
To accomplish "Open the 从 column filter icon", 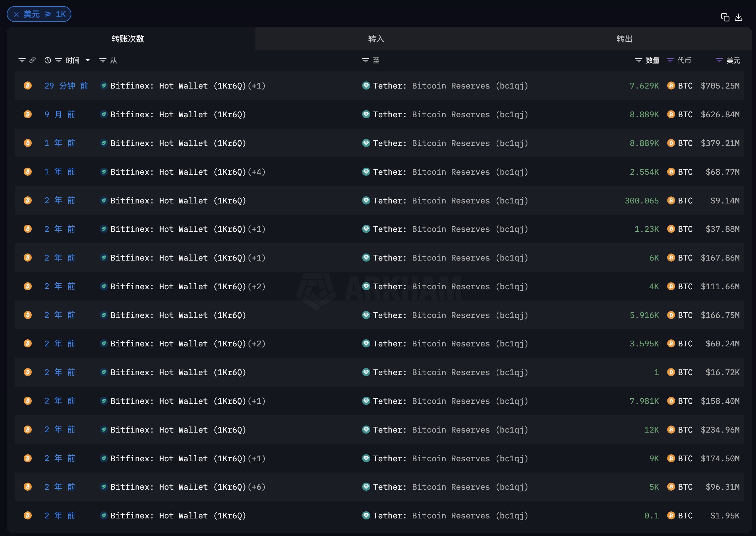I will [x=103, y=60].
